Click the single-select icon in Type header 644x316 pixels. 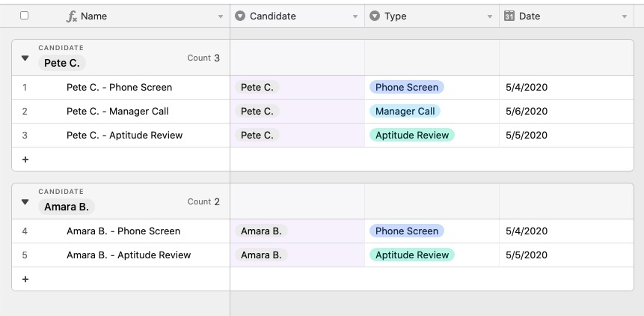coord(375,16)
